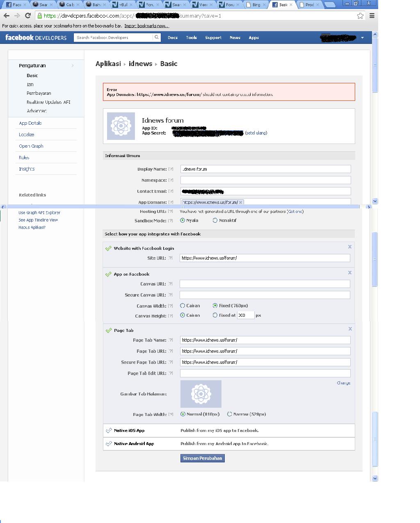This screenshot has height=523, width=420.
Task: Click Display Name help icon
Action: tap(171, 169)
